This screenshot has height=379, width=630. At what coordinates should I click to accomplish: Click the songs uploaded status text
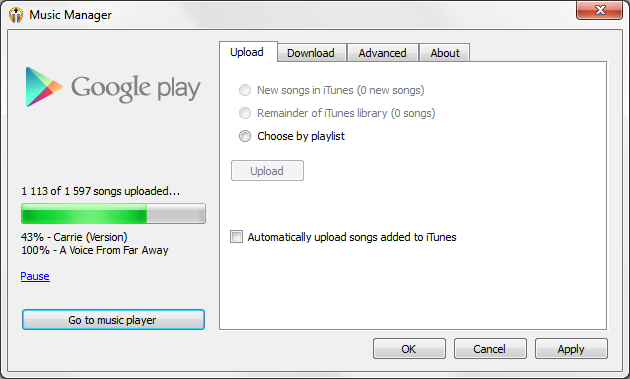click(x=101, y=191)
